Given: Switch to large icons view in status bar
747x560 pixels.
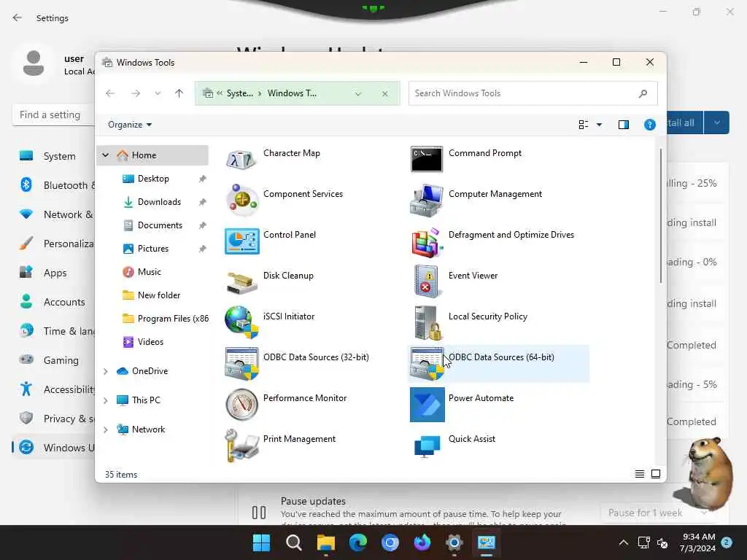Looking at the screenshot, I should (x=656, y=474).
